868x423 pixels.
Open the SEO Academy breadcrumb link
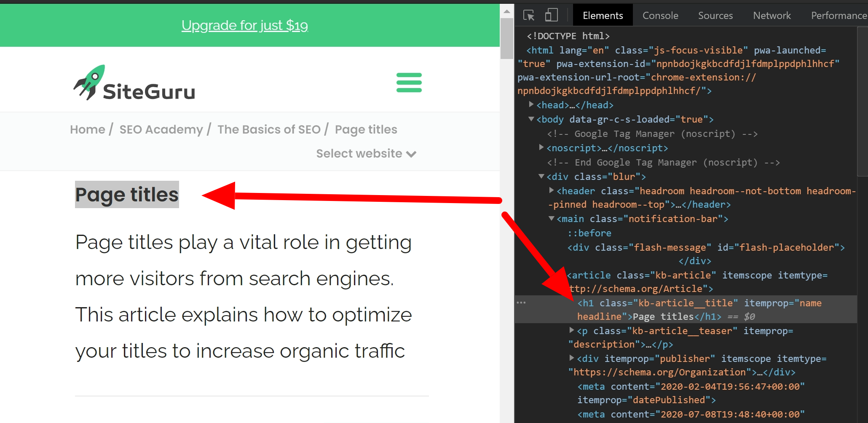161,129
